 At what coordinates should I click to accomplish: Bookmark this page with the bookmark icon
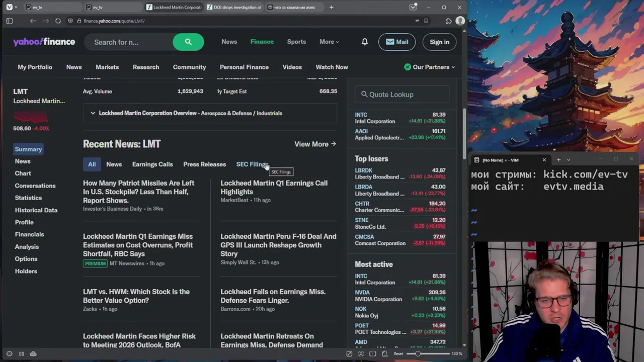(x=426, y=21)
